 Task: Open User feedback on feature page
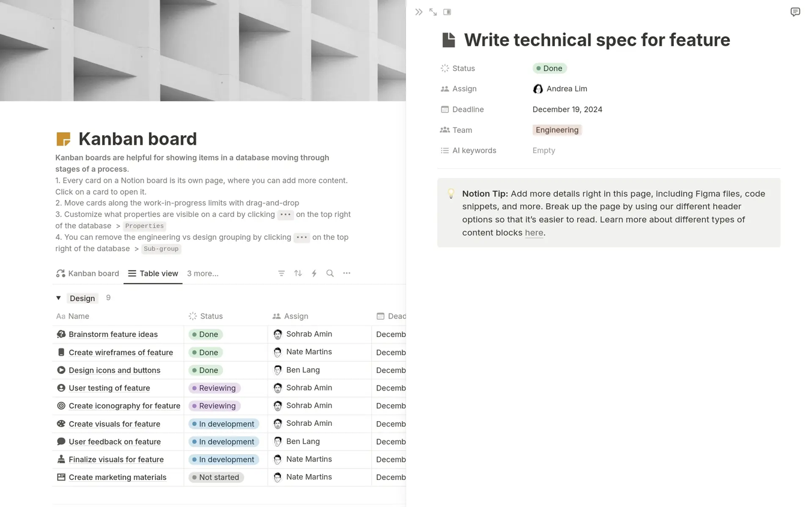click(115, 442)
